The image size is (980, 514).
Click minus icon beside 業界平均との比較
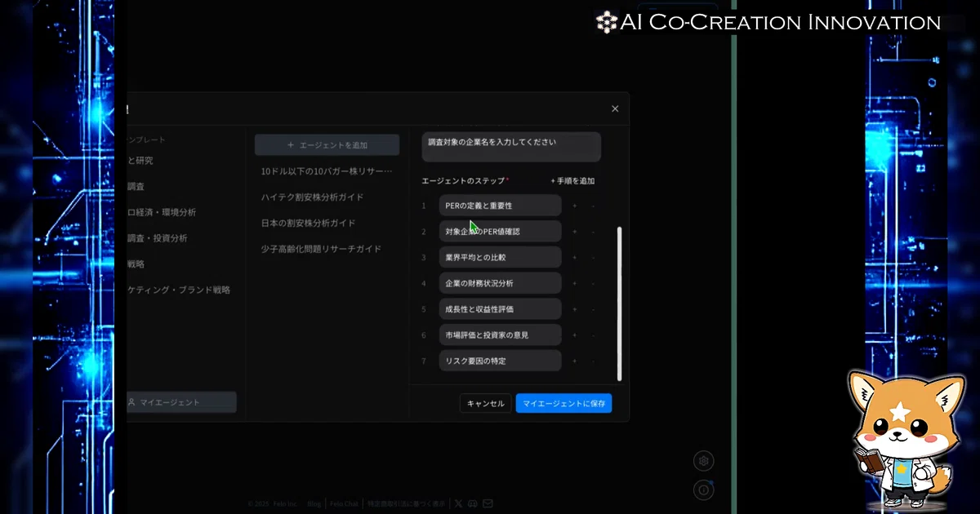(x=593, y=257)
